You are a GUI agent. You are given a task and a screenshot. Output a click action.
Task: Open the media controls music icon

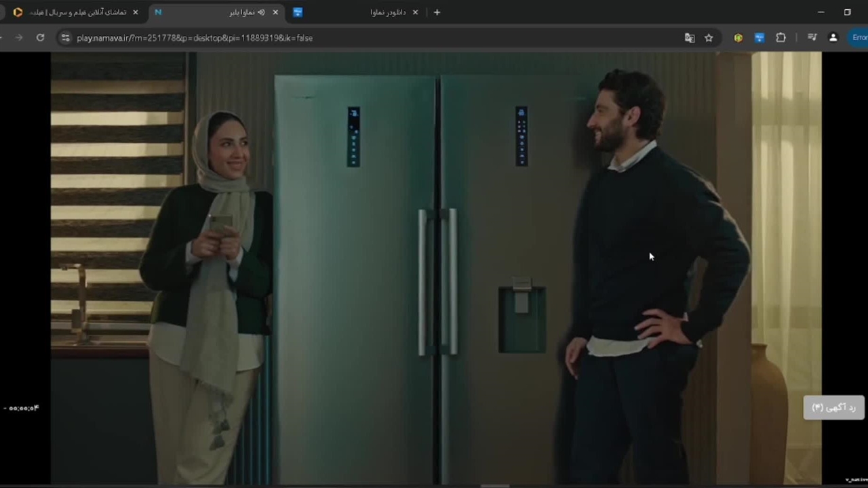tap(812, 38)
